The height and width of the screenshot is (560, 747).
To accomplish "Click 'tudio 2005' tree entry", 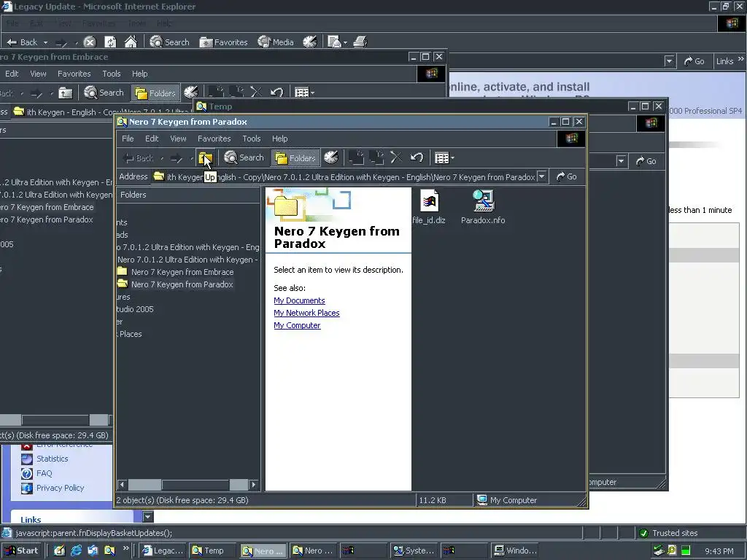I will pyautogui.click(x=135, y=309).
